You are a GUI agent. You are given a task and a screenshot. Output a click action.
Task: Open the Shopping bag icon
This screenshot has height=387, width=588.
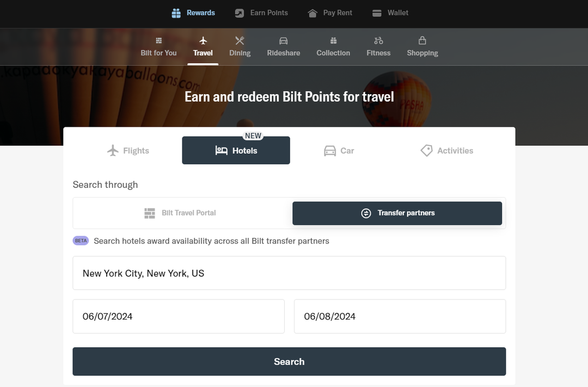pos(422,40)
